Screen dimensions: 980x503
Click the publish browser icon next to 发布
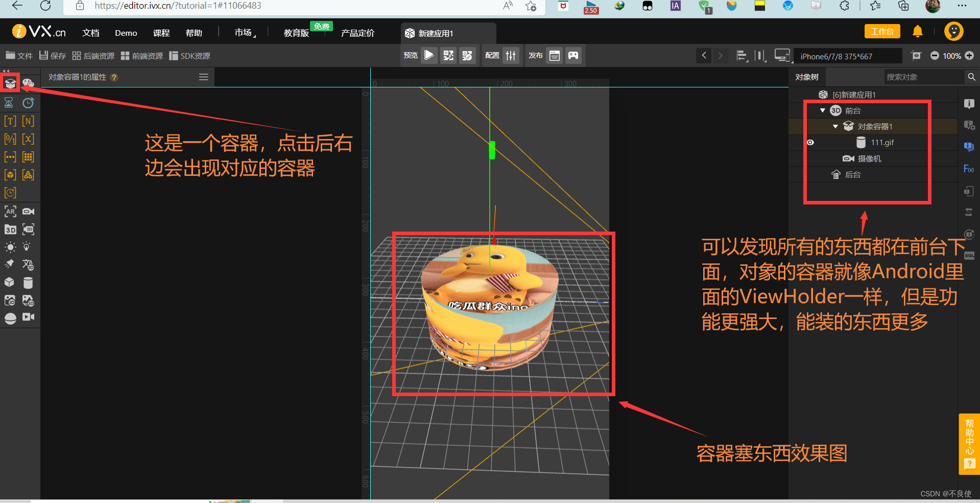point(555,55)
